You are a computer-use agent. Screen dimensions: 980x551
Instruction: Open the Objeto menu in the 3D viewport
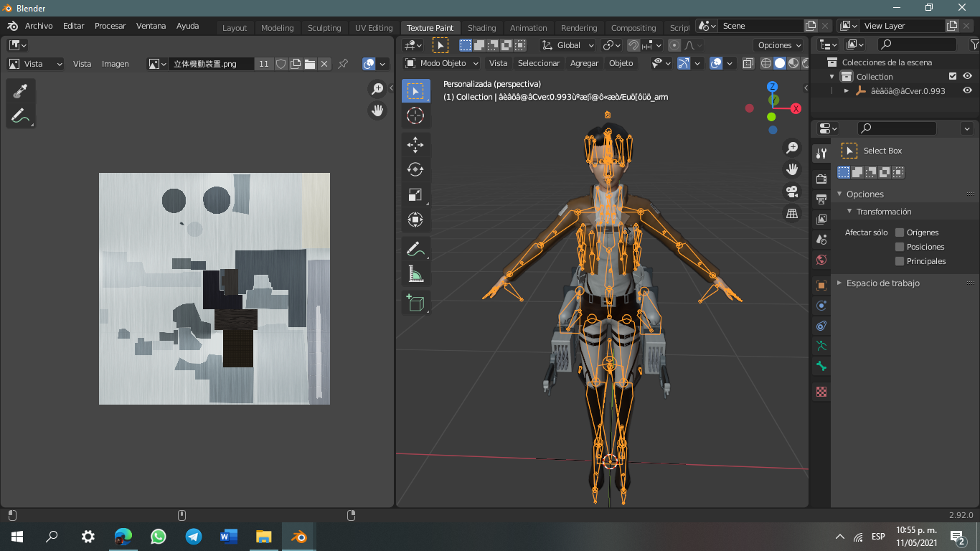click(x=621, y=63)
